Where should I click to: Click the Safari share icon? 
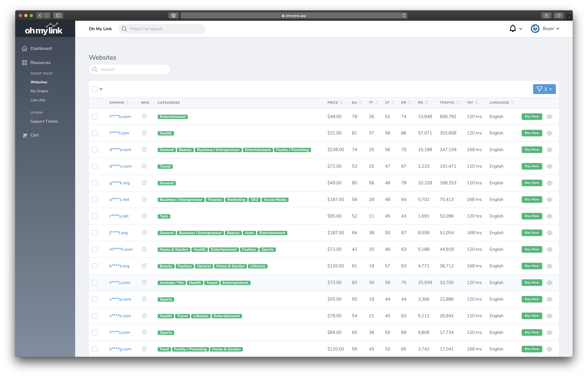(546, 16)
